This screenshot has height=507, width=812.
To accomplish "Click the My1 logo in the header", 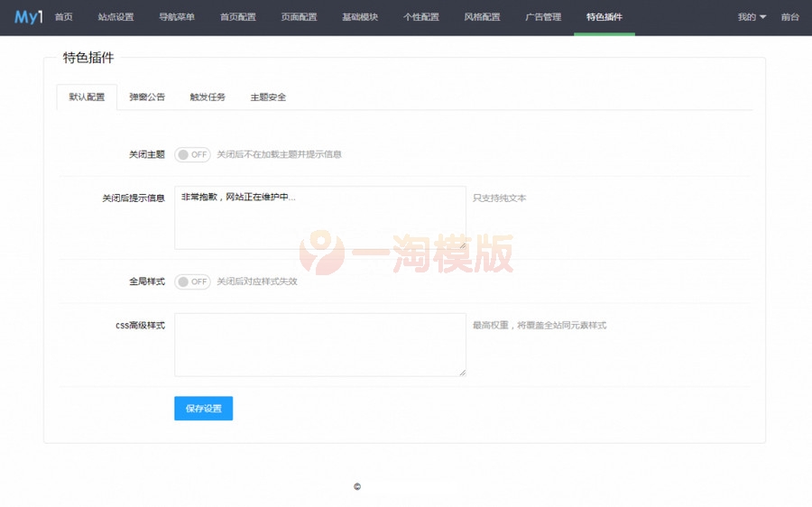I will pos(28,17).
